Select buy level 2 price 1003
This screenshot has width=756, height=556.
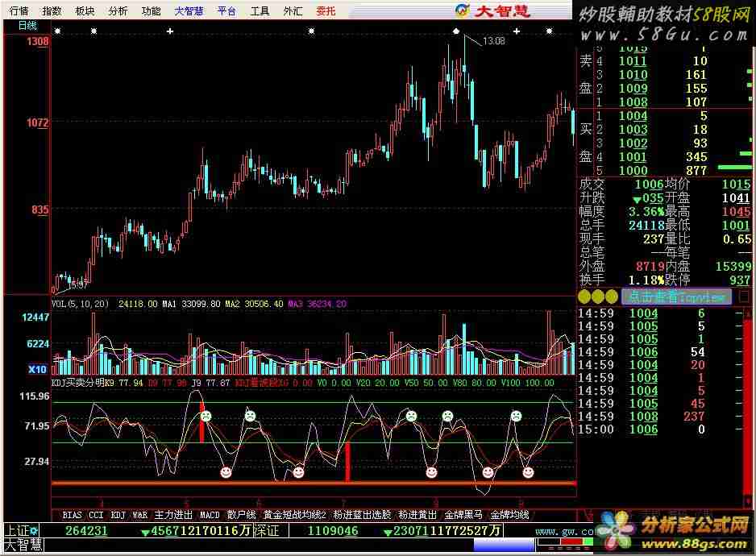pyautogui.click(x=633, y=129)
